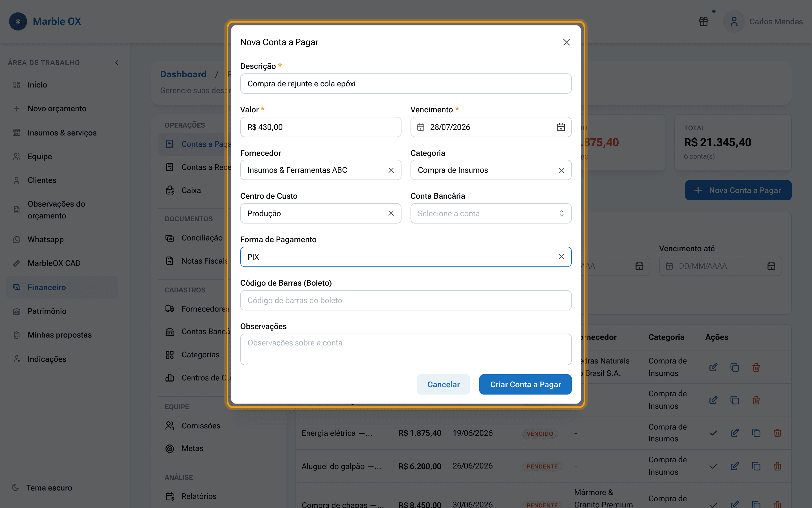Open Indicações
812x508 pixels.
[62, 359]
